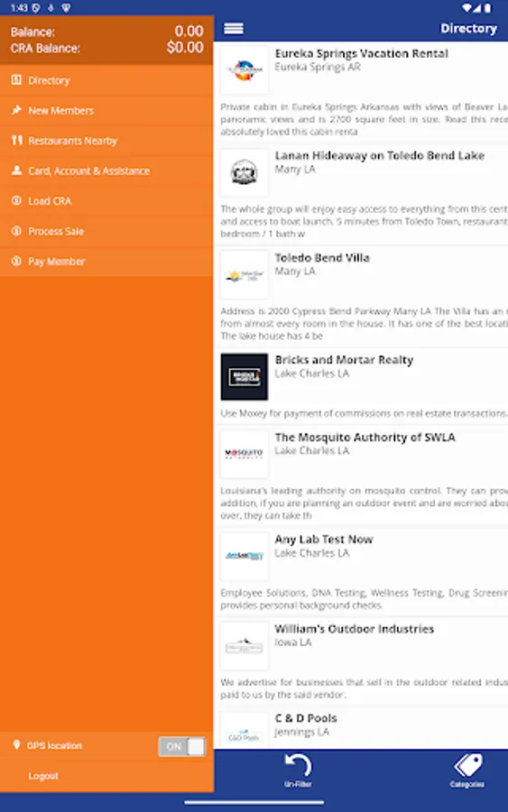Click the Pay Member dollar icon
Viewport: 508px width, 812px height.
pyautogui.click(x=16, y=261)
